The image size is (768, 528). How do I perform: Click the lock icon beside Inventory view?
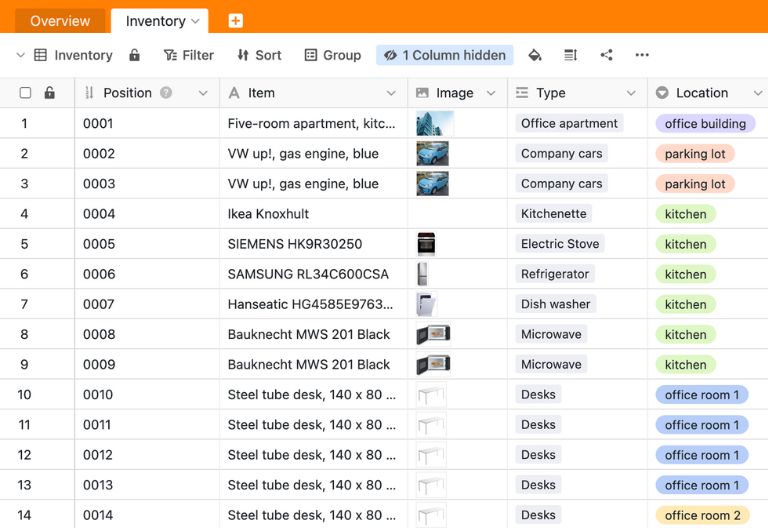tap(135, 55)
